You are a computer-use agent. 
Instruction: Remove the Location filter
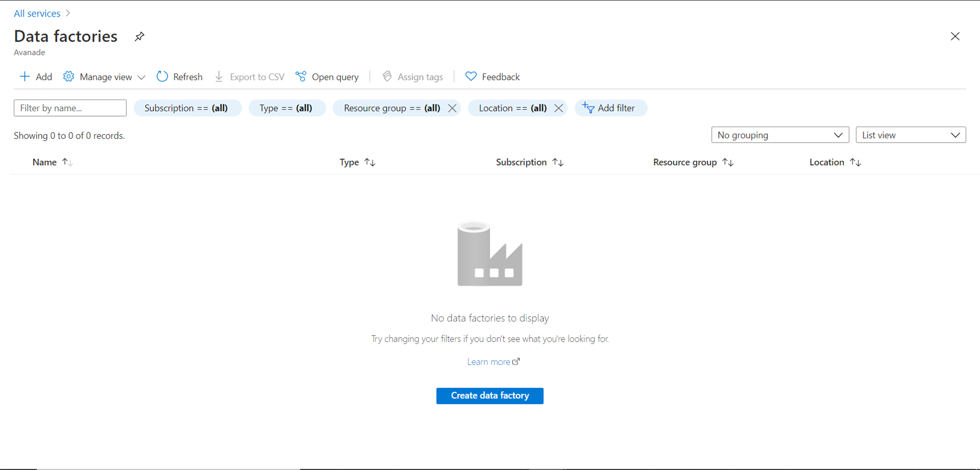559,108
